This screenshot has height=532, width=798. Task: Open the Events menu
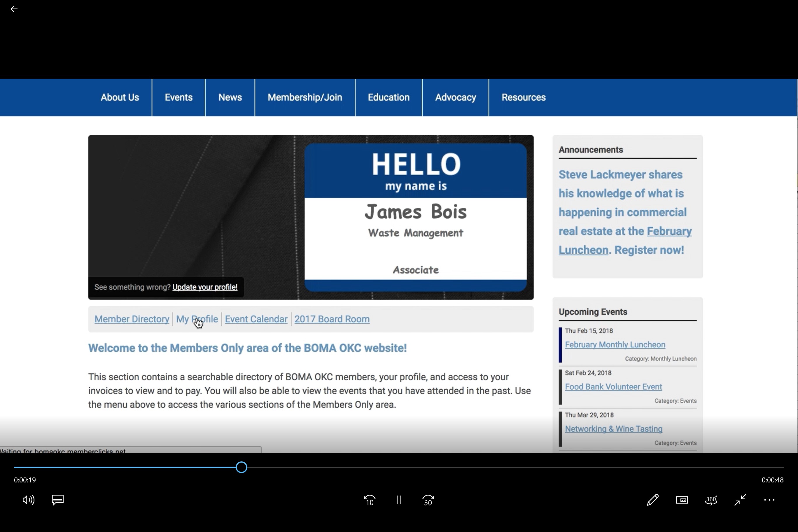[178, 97]
